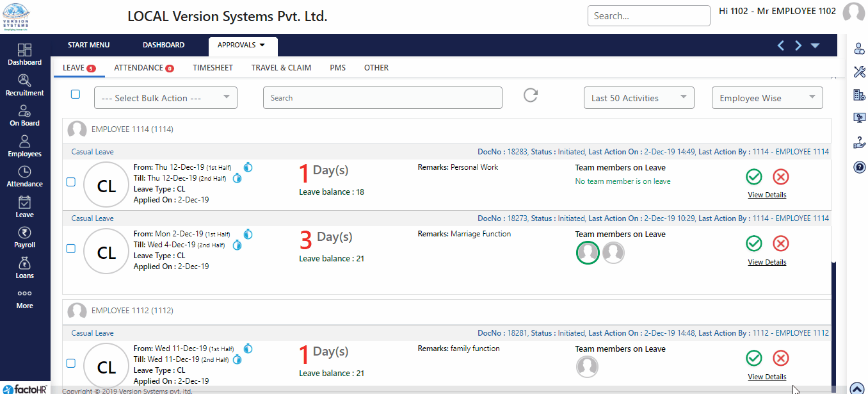Click the refresh icon beside search
This screenshot has height=394, width=868.
[x=531, y=95]
